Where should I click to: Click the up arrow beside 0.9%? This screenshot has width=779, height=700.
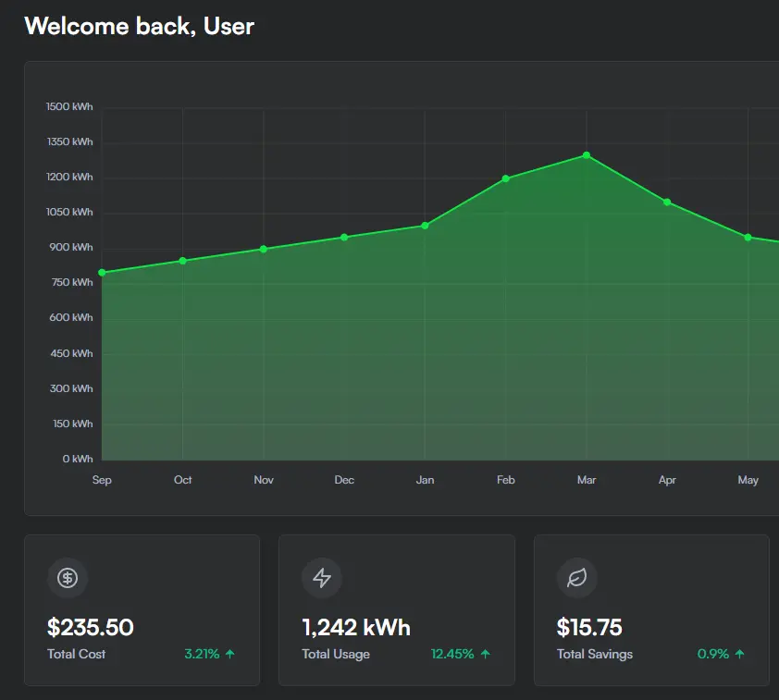pyautogui.click(x=740, y=654)
